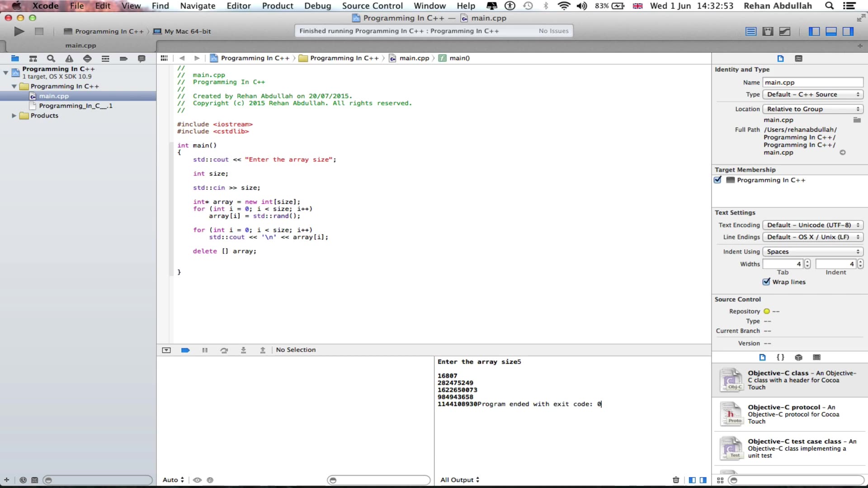Open the Quick Help inspector icon
868x488 pixels.
[x=799, y=58]
